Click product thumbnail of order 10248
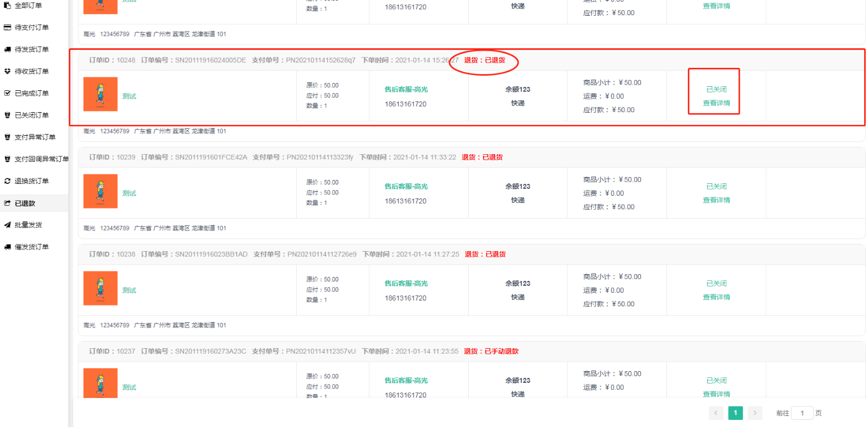This screenshot has height=430, width=868. [x=100, y=94]
